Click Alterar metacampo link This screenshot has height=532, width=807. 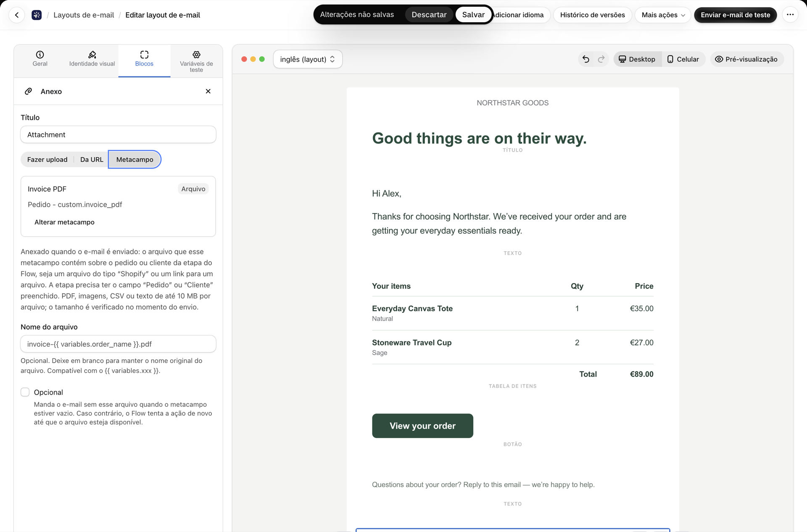tap(64, 222)
